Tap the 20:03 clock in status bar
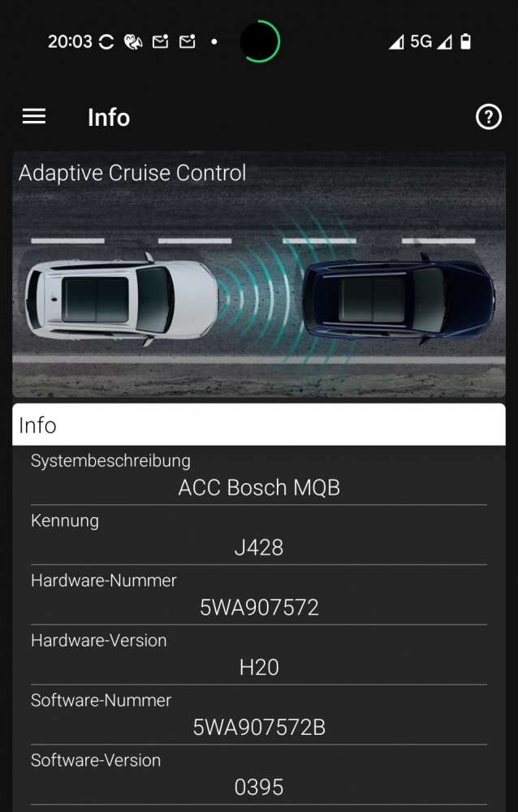 tap(70, 41)
